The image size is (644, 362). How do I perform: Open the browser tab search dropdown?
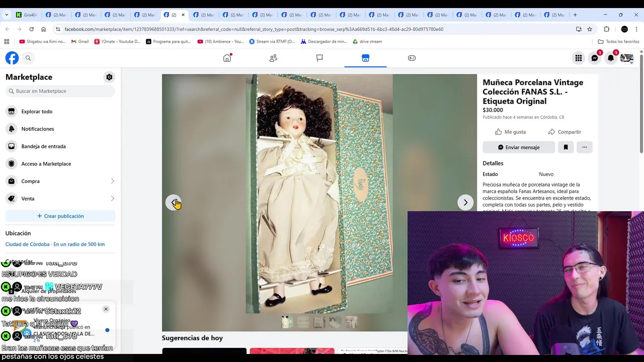6,15
